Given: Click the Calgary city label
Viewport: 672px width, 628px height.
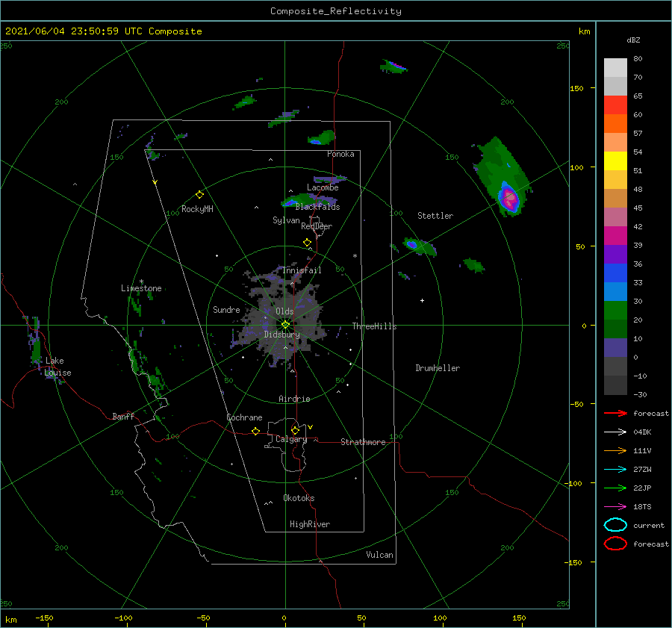Looking at the screenshot, I should click(291, 439).
